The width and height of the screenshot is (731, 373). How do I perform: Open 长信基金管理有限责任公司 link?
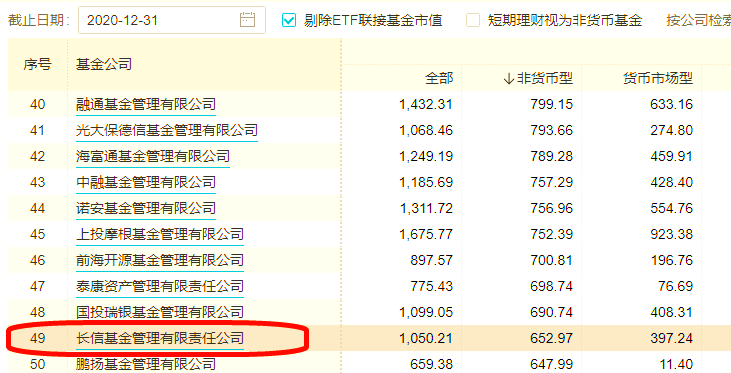[160, 338]
